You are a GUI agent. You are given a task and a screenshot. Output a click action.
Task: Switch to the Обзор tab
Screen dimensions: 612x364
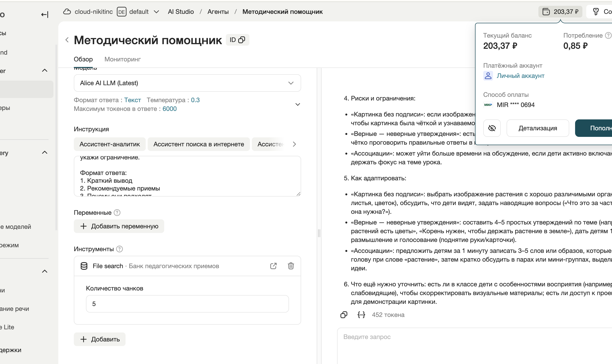pyautogui.click(x=83, y=59)
